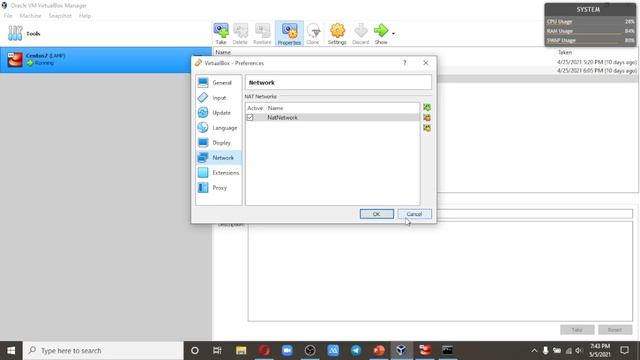Open PowerPoint from taskbar
640x360 pixels.
pyautogui.click(x=379, y=351)
